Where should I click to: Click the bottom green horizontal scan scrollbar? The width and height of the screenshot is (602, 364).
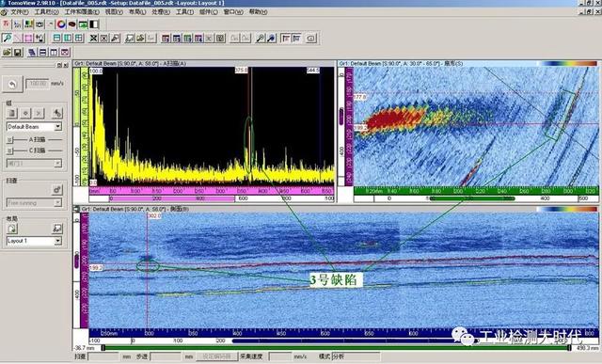[x=336, y=347]
